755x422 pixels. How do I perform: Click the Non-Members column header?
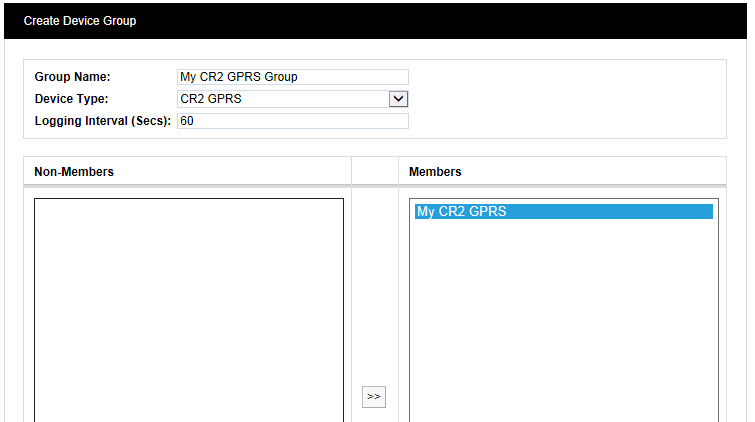click(x=74, y=172)
